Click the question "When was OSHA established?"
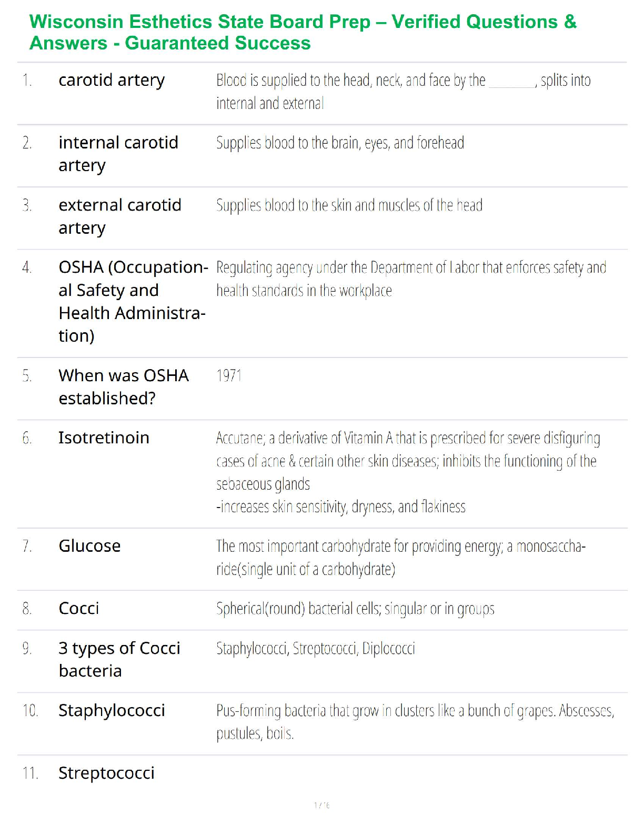 click(124, 386)
